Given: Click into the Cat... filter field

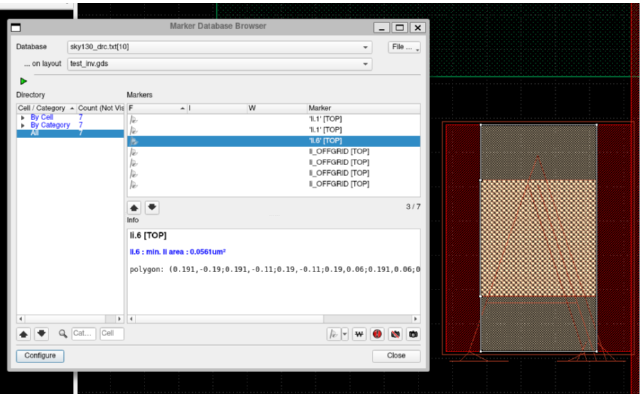Looking at the screenshot, I should [84, 334].
